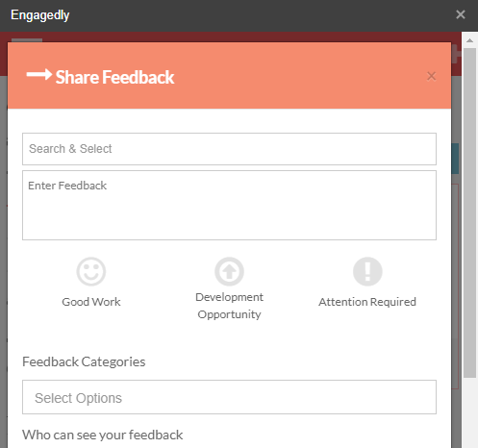Image resolution: width=478 pixels, height=448 pixels.
Task: Close the Share Feedback dialog
Action: click(x=431, y=76)
